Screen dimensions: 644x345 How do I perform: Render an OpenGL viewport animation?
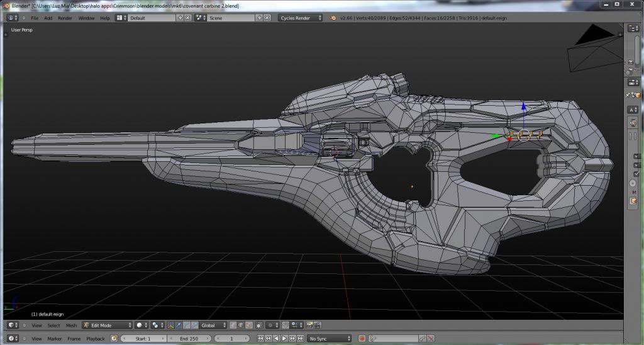pyautogui.click(x=317, y=325)
